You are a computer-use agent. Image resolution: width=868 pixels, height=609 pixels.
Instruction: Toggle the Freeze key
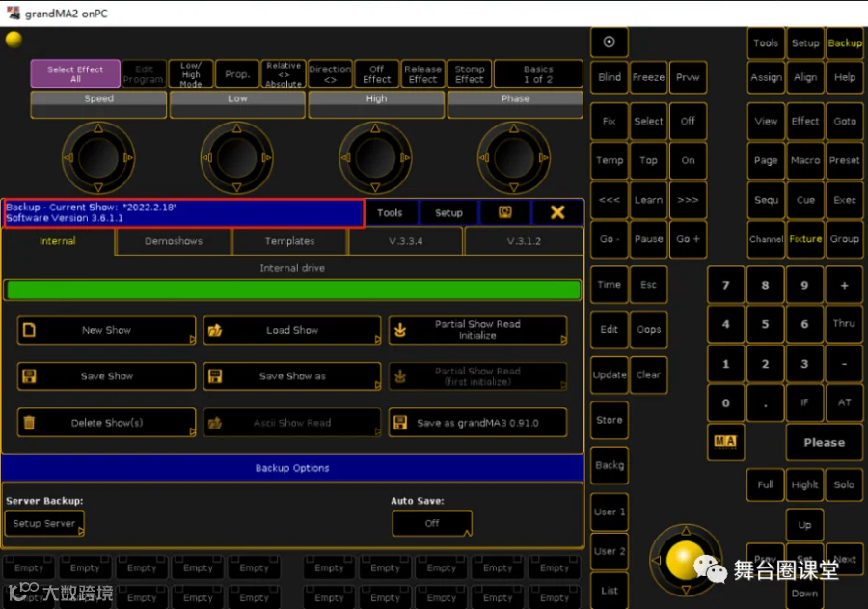(648, 77)
